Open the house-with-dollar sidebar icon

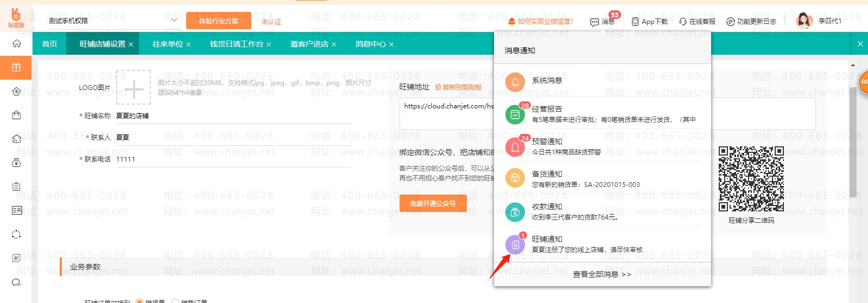[16, 91]
